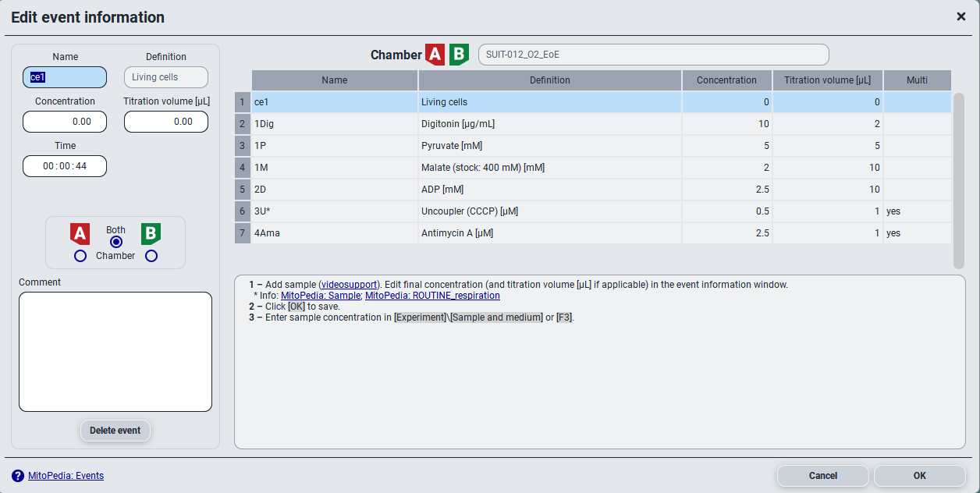
Task: Click the Titration volume column header
Action: tap(827, 80)
